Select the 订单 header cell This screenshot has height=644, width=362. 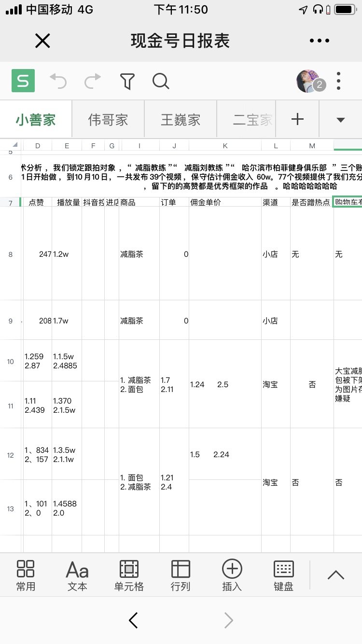pos(174,202)
